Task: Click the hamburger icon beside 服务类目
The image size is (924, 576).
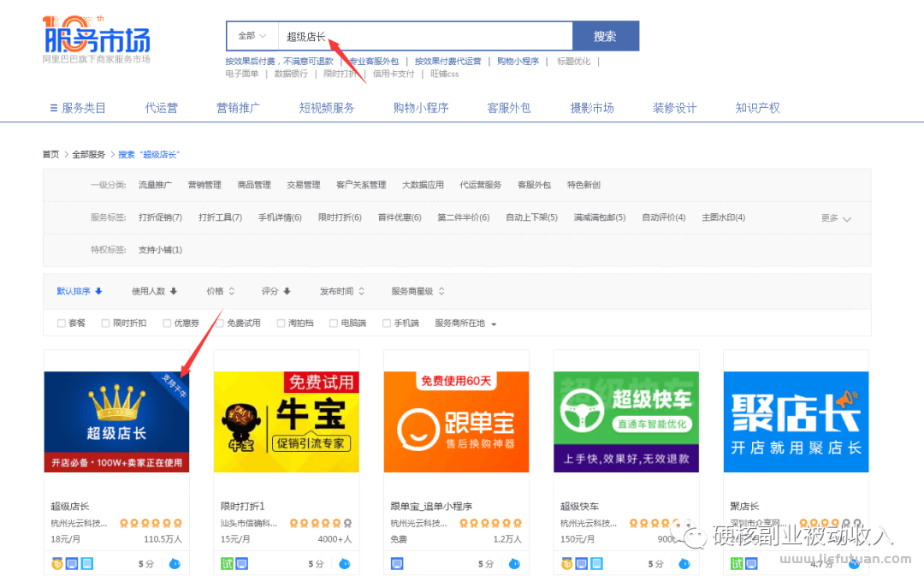Action: coord(54,108)
